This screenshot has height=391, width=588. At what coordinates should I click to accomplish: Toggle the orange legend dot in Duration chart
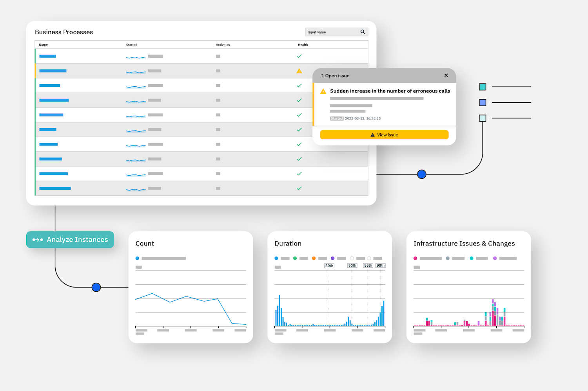[314, 258]
